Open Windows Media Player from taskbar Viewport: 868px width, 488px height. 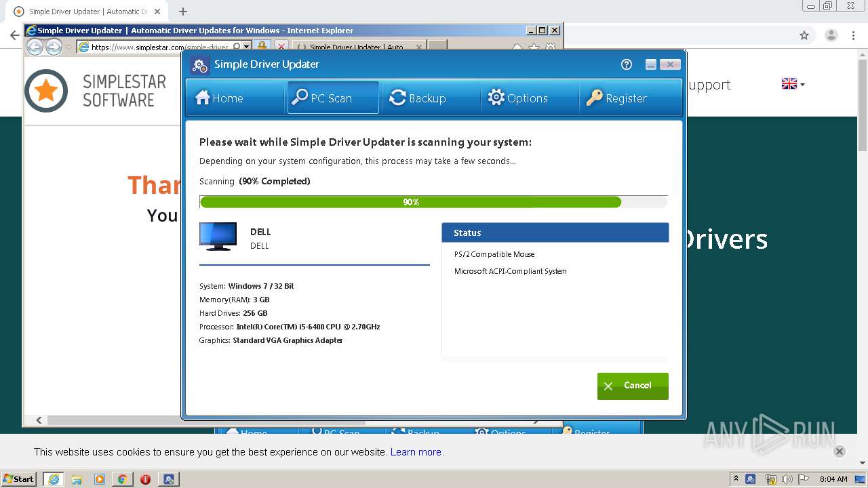[100, 479]
